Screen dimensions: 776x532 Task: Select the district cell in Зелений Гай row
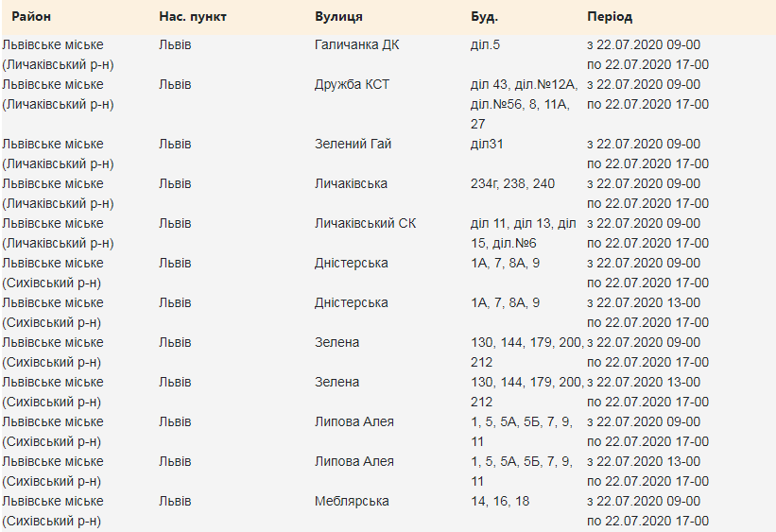59,153
